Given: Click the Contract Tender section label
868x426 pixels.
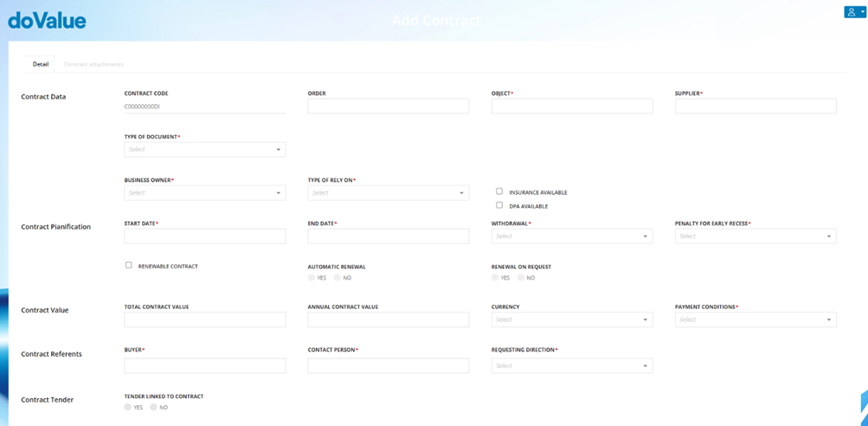Looking at the screenshot, I should pyautogui.click(x=47, y=400).
